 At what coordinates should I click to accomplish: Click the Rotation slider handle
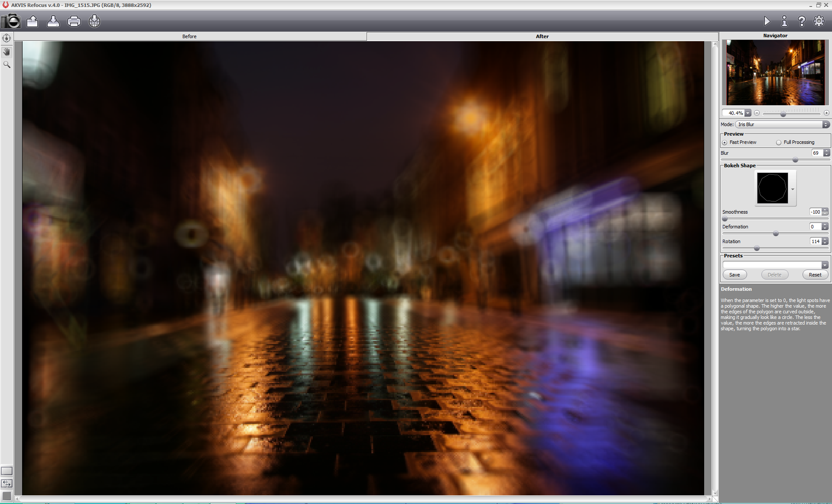(x=757, y=249)
